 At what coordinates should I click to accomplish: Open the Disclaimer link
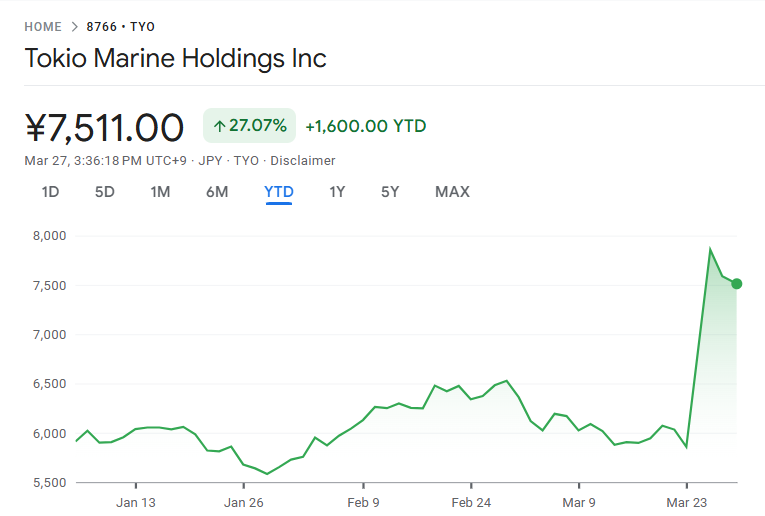303,160
